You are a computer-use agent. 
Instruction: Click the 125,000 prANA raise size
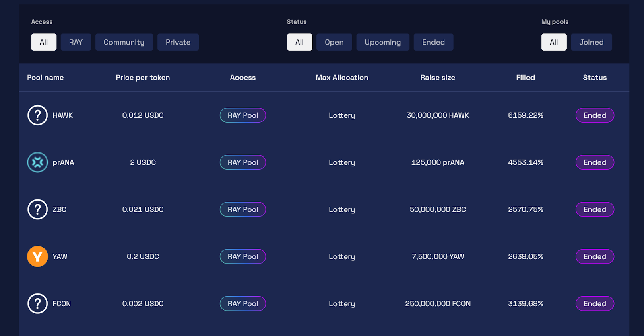click(438, 162)
